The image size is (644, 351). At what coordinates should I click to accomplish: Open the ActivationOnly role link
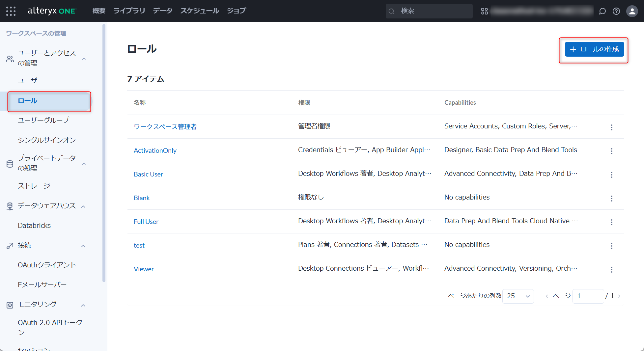[x=155, y=150]
